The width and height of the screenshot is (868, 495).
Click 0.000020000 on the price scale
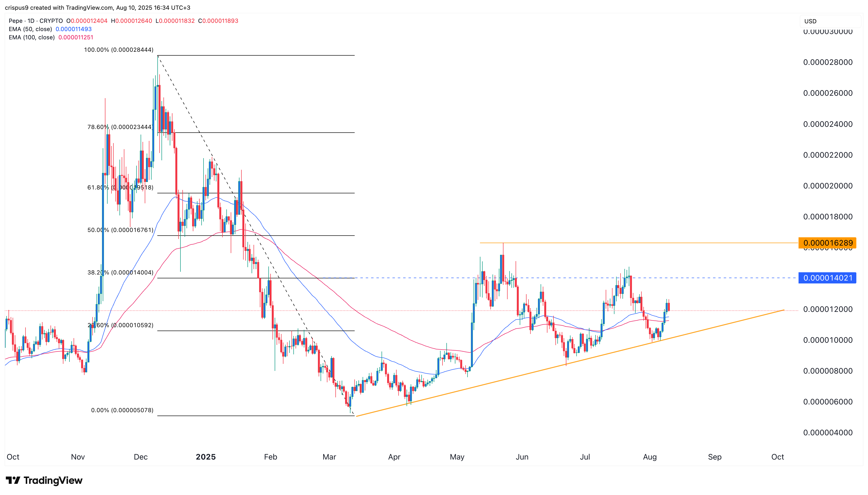827,186
